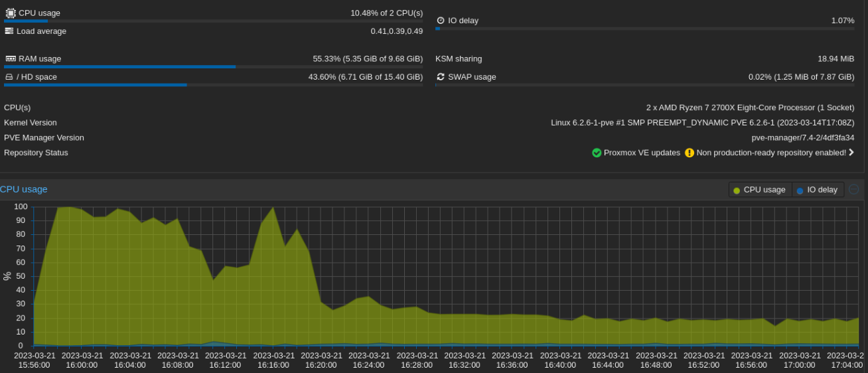Click the yellow warning exclamation icon

(x=689, y=153)
